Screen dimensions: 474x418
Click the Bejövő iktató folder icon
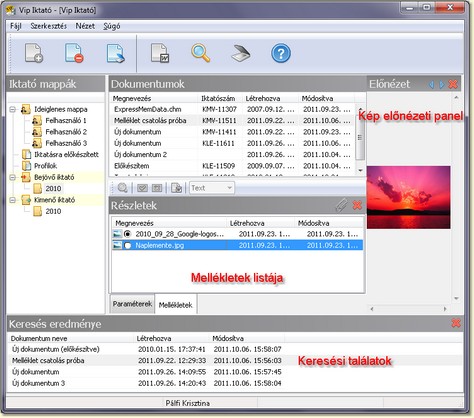tap(26, 177)
